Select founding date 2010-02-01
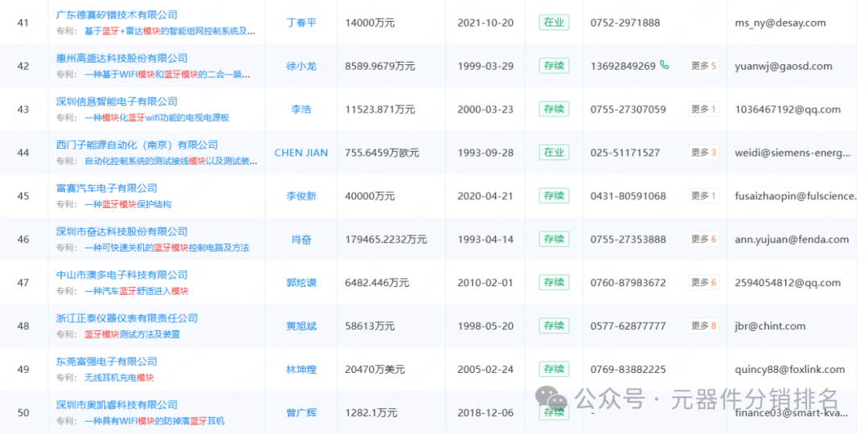 click(x=485, y=283)
